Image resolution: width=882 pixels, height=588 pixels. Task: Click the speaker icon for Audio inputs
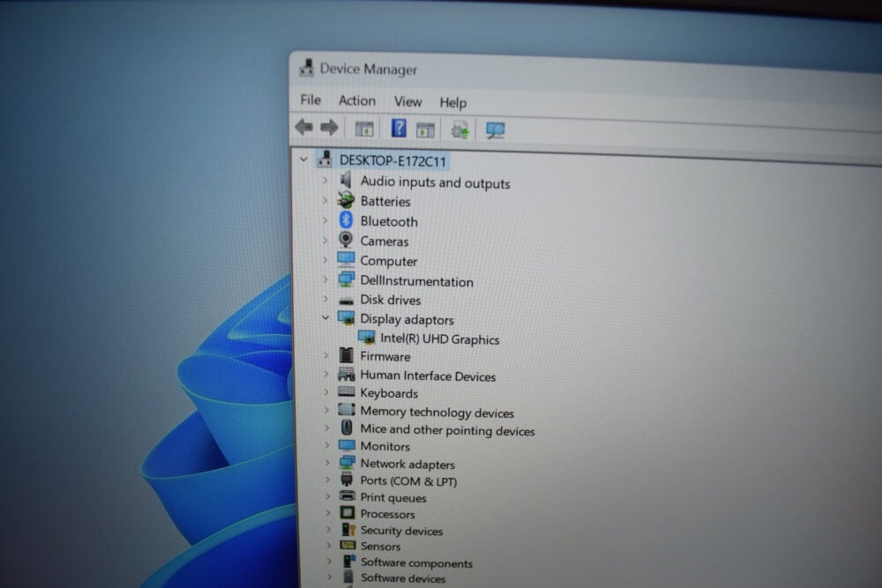(346, 180)
